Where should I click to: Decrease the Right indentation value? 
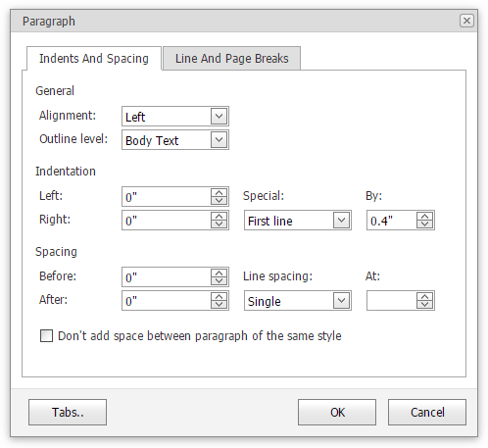click(219, 224)
